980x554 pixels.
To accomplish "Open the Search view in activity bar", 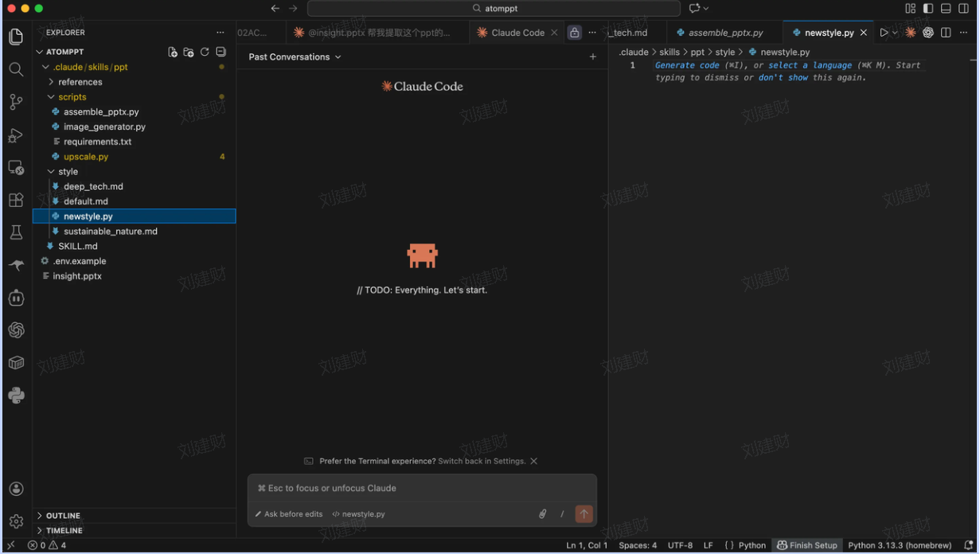I will pyautogui.click(x=16, y=69).
